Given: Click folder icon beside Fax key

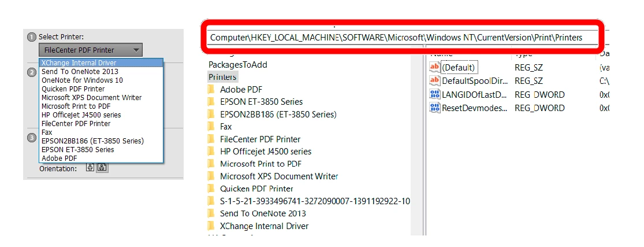Looking at the screenshot, I should click(x=211, y=127).
